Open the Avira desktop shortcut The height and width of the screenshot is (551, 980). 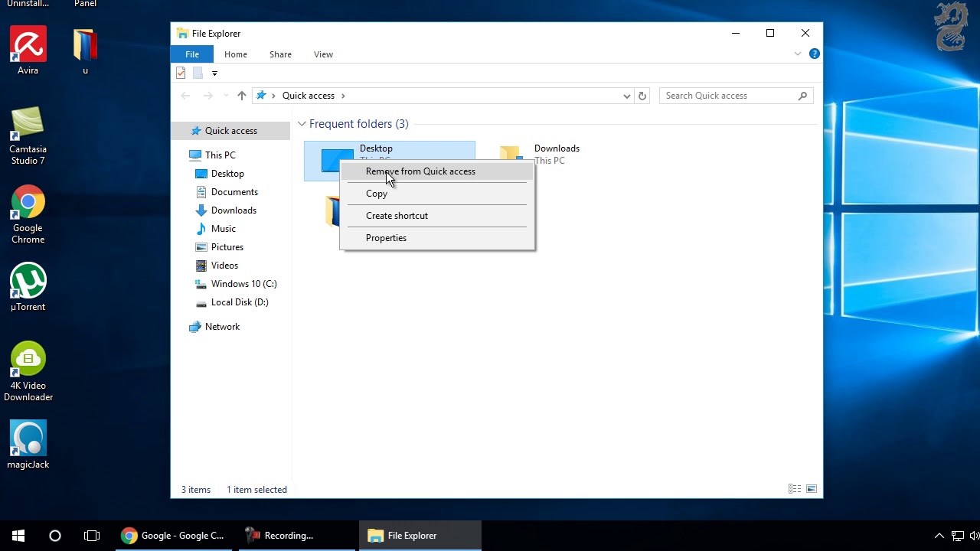[x=28, y=52]
